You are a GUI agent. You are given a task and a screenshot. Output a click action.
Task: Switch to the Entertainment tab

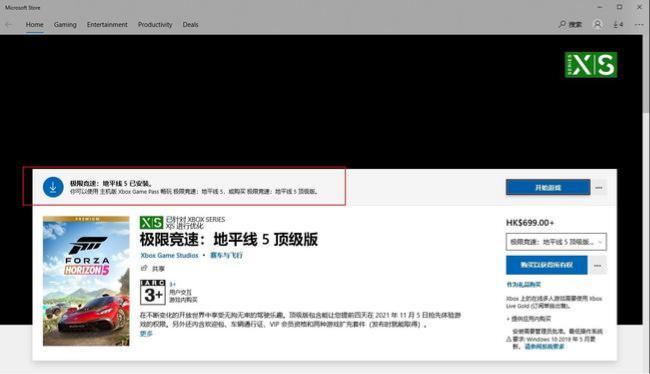pyautogui.click(x=107, y=24)
